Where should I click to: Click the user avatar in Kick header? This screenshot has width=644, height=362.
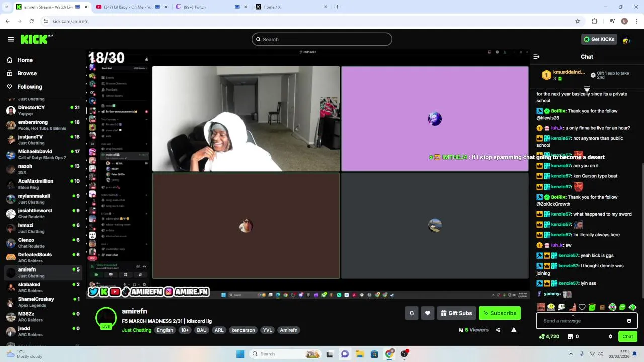(x=626, y=40)
